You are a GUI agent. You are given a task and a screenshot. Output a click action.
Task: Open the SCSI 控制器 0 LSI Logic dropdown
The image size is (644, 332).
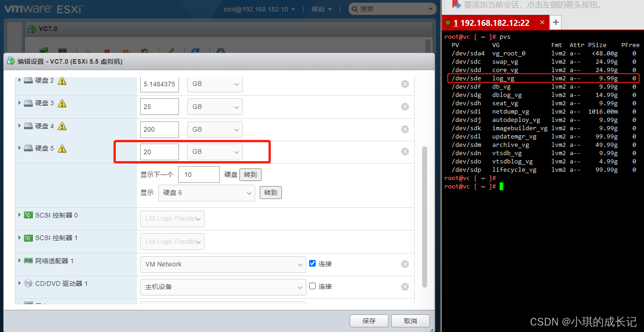pyautogui.click(x=172, y=219)
